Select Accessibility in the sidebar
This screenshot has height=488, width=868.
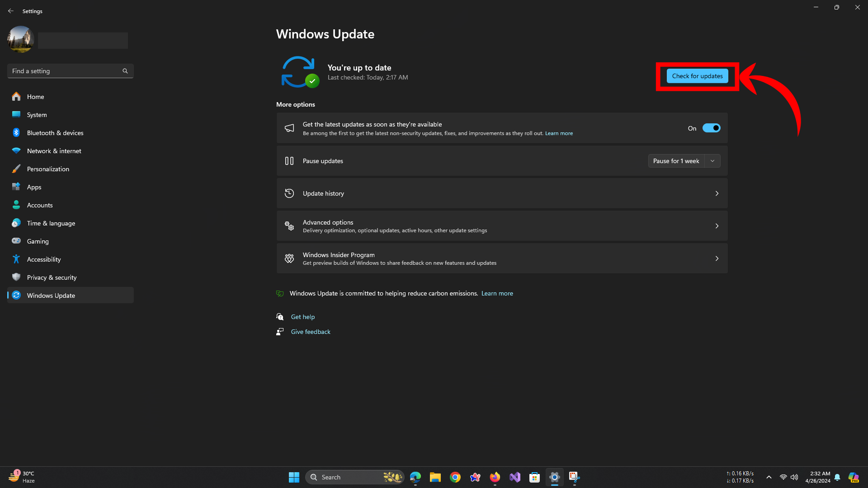[44, 259]
